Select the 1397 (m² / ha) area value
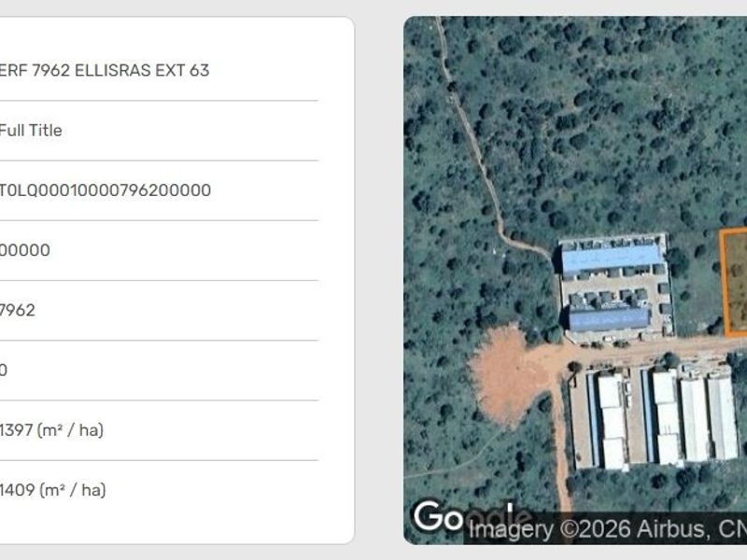The width and height of the screenshot is (747, 560). [51, 430]
